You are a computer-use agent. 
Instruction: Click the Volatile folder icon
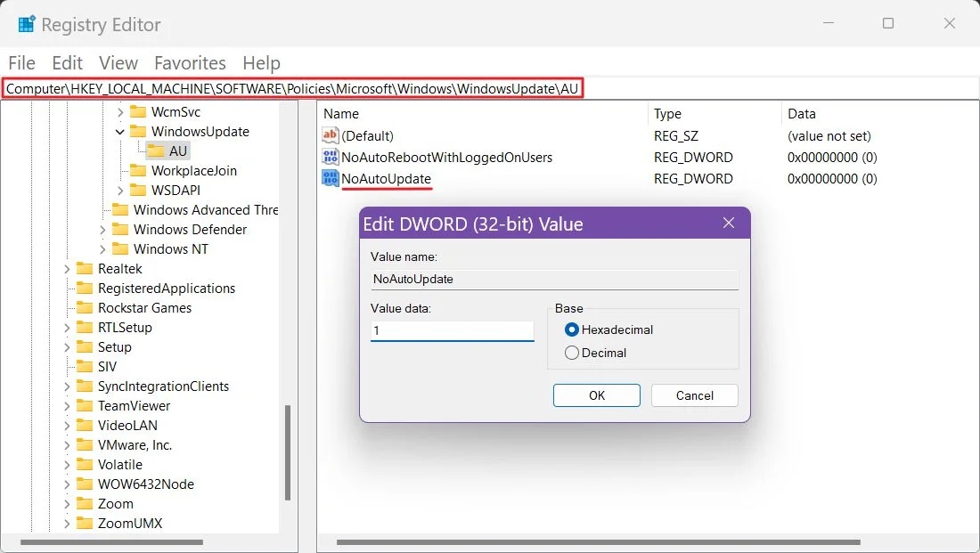pos(85,464)
